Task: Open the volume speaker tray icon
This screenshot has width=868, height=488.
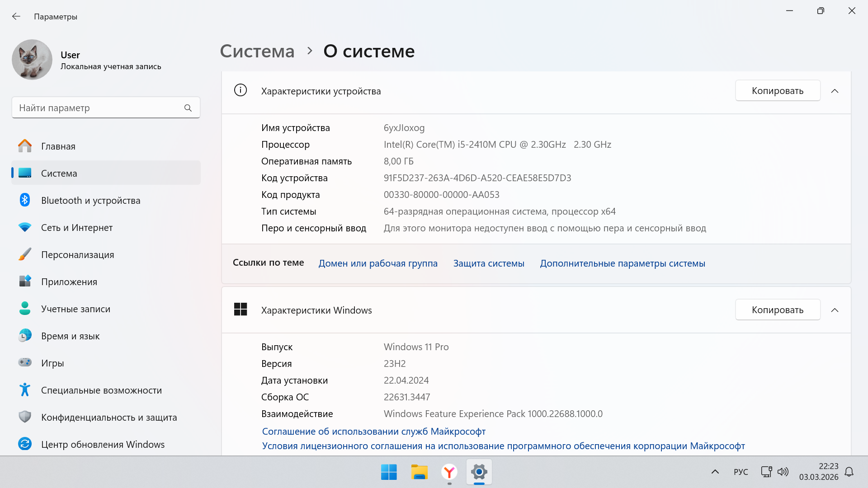Action: click(x=783, y=472)
